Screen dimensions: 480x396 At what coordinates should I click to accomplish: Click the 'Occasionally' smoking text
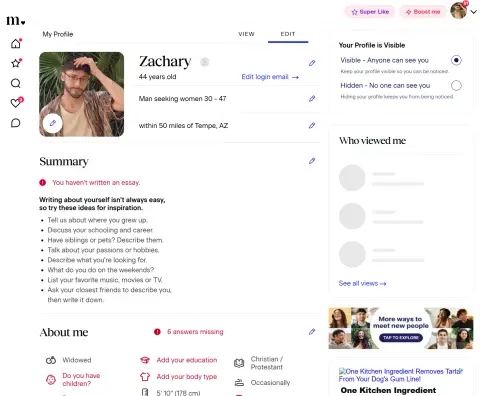tap(270, 383)
